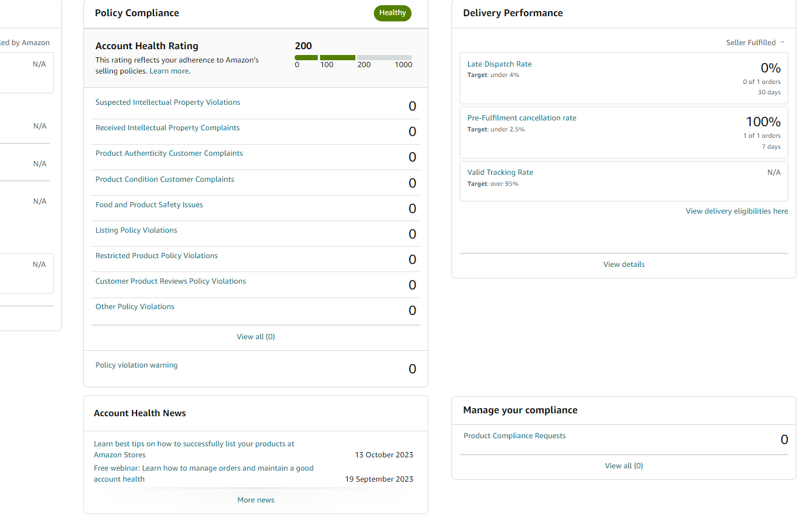Click the '1 of 1 orders' text
This screenshot has width=801, height=532.
[762, 136]
